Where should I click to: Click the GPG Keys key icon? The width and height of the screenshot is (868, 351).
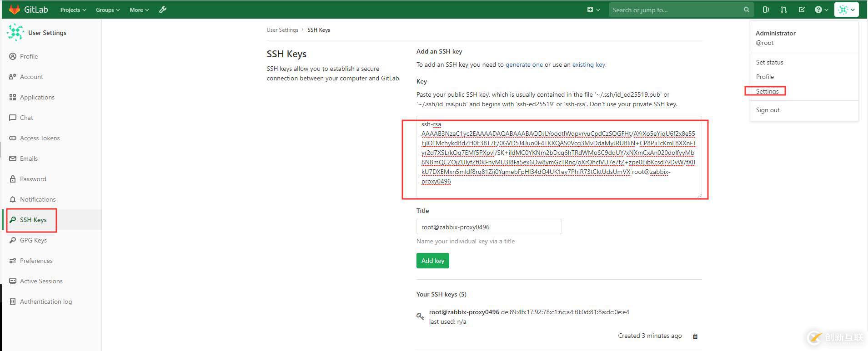(x=13, y=240)
